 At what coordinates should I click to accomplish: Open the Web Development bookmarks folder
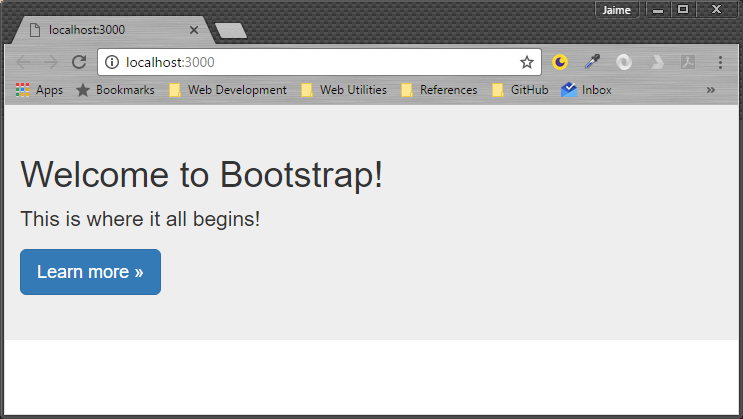(228, 90)
